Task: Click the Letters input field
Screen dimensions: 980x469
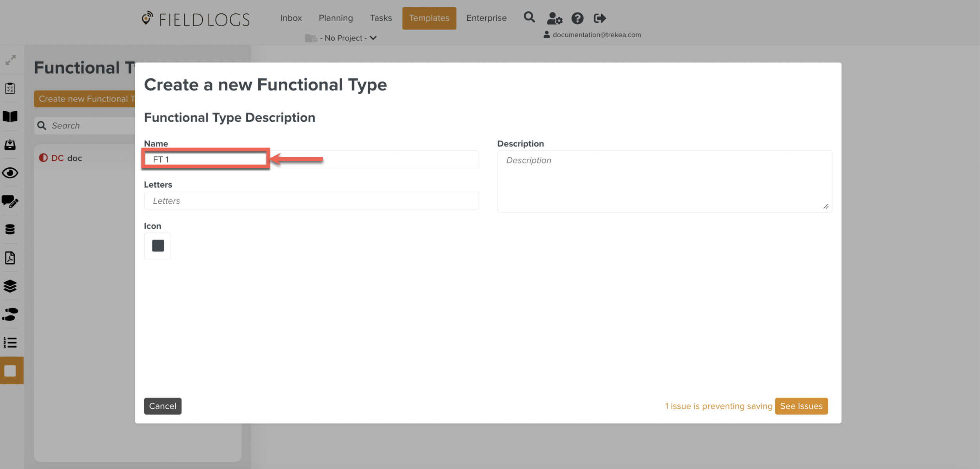Action: click(x=311, y=201)
